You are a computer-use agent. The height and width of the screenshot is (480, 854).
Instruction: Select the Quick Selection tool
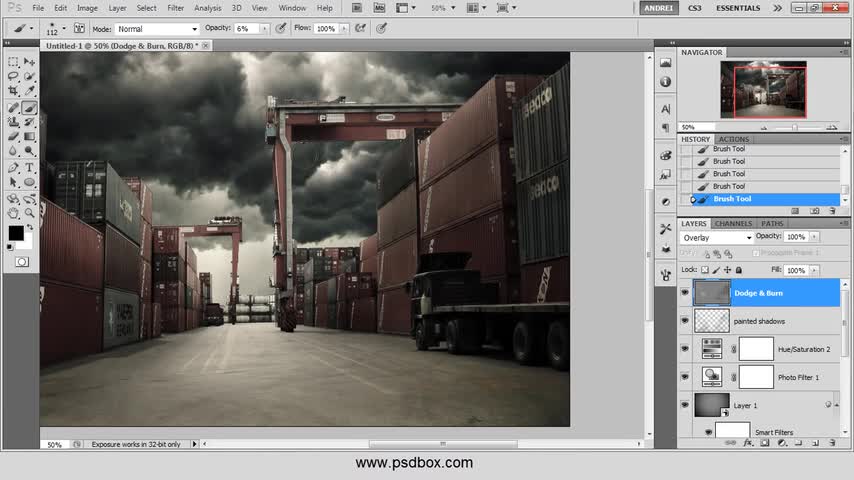tap(29, 76)
